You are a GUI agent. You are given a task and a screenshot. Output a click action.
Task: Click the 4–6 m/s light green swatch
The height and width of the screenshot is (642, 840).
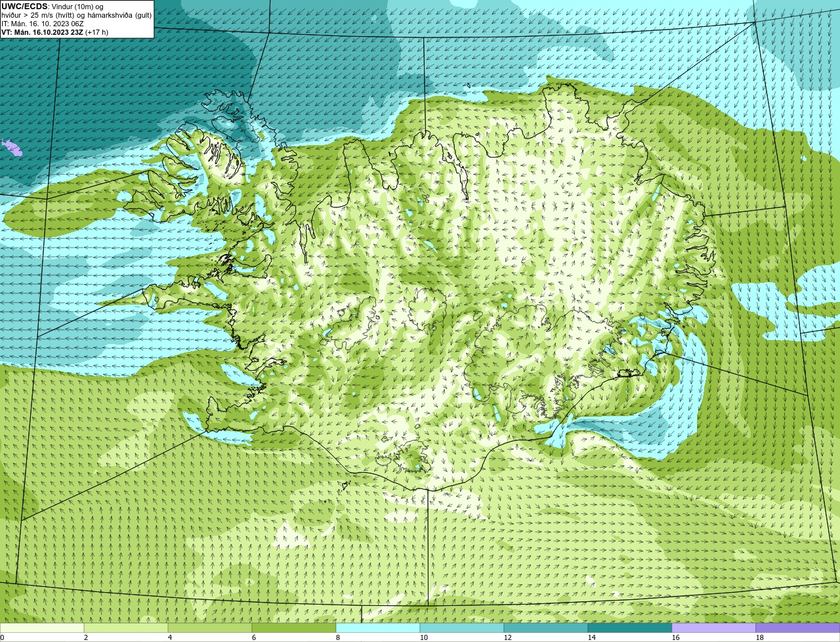(x=210, y=628)
